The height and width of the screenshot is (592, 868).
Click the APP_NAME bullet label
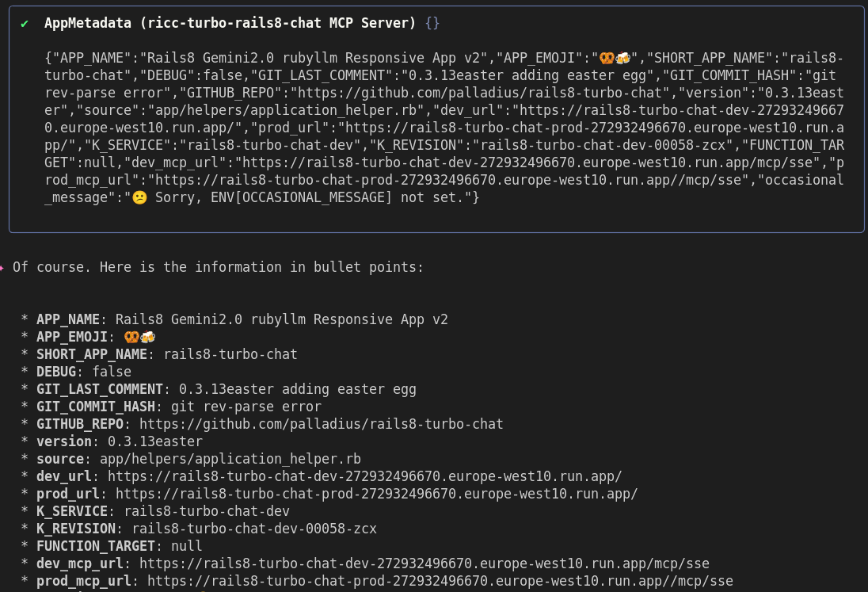(x=68, y=319)
